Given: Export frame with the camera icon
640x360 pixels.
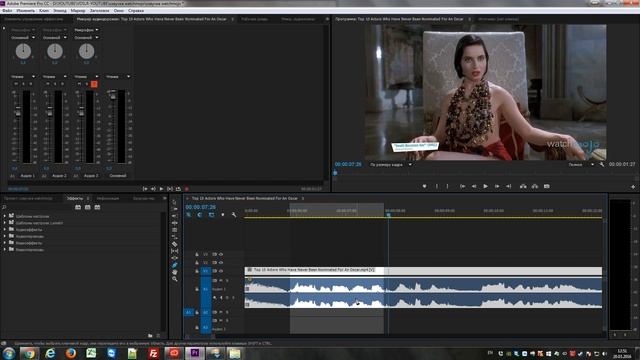Looking at the screenshot, I should click(x=547, y=186).
